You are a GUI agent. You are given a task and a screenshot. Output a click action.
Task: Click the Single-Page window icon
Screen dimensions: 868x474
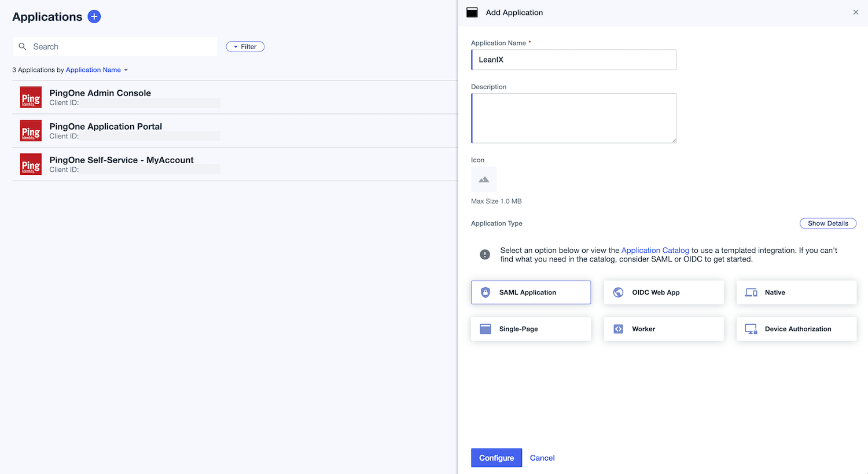pos(486,329)
